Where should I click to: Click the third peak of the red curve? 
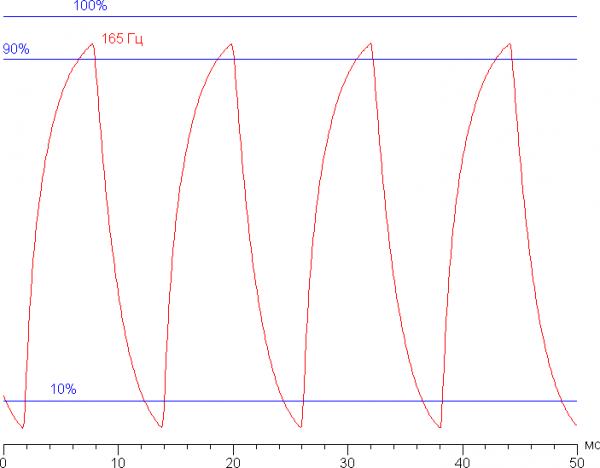370,44
